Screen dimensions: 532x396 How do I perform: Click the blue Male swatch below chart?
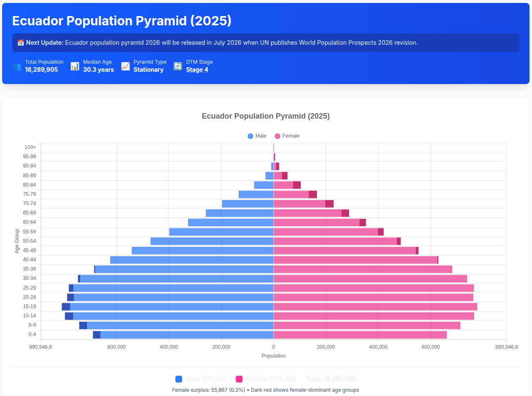[x=179, y=379]
